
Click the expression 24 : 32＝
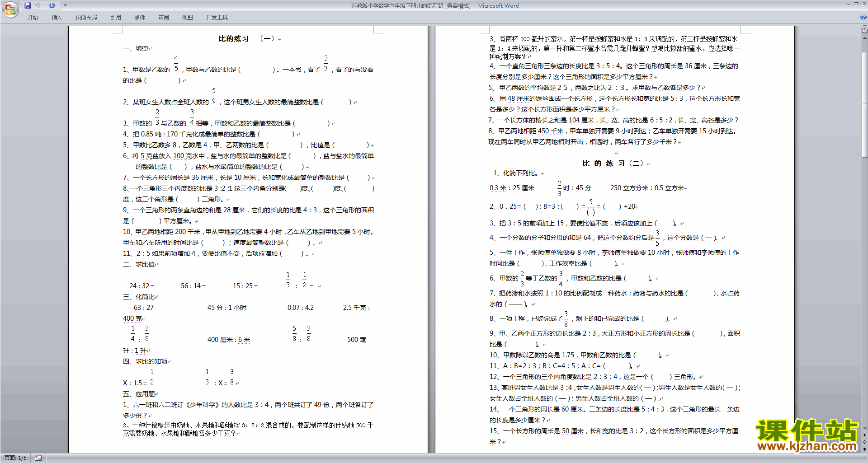click(142, 286)
